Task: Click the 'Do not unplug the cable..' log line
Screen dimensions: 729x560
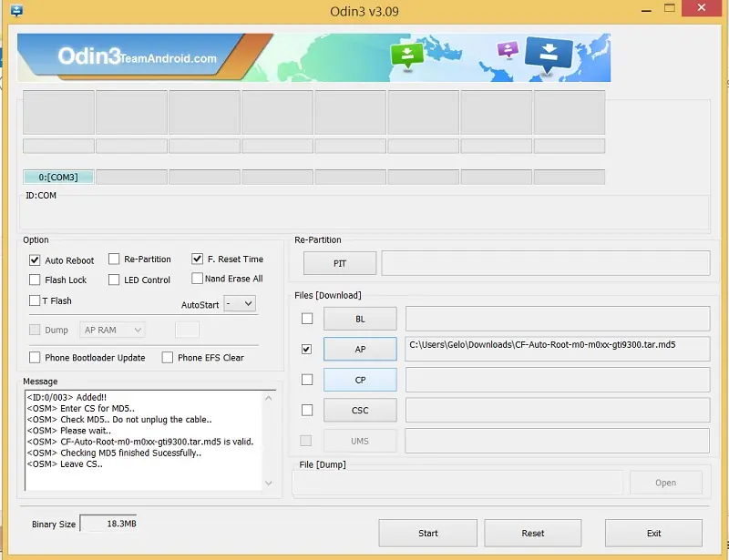Action: coord(119,420)
